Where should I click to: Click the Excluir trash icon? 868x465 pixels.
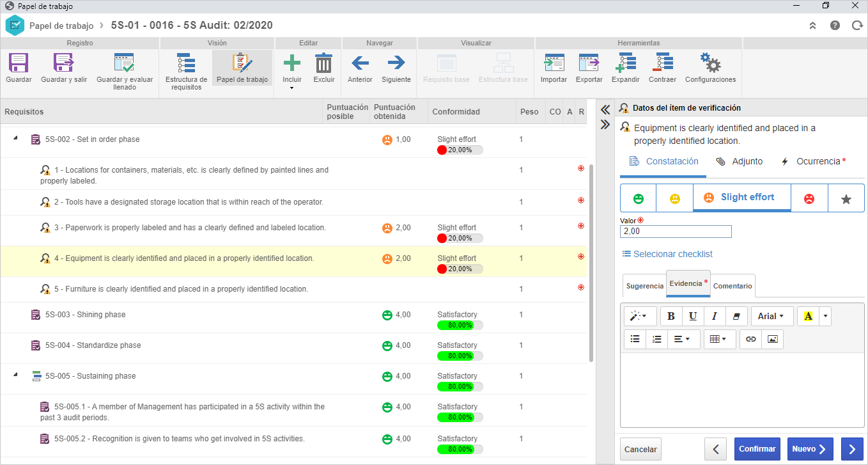pos(324,63)
